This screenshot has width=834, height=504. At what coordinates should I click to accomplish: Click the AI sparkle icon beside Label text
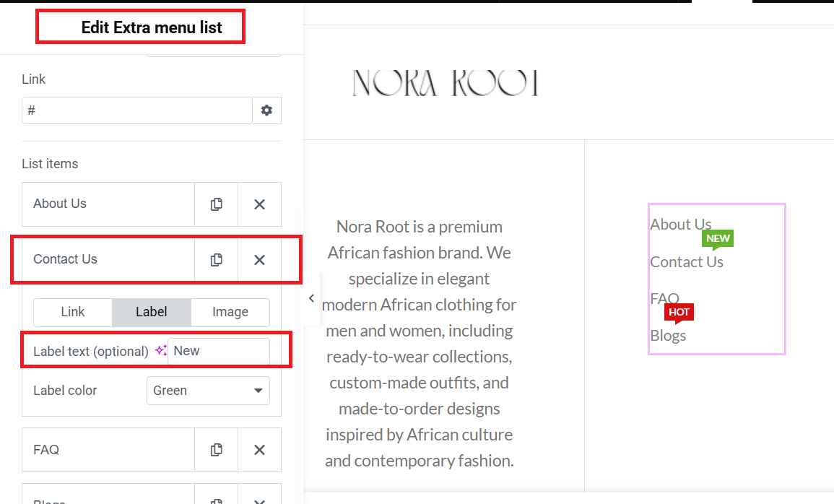[x=160, y=350]
